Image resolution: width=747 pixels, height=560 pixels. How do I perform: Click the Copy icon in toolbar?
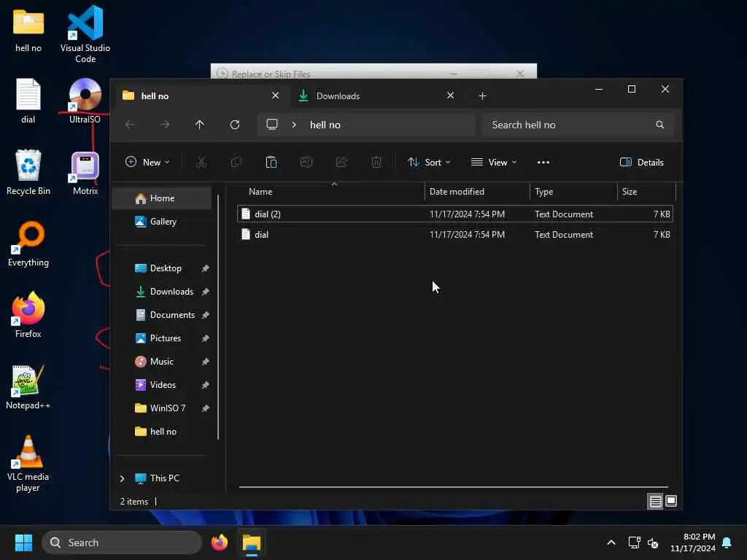point(236,163)
